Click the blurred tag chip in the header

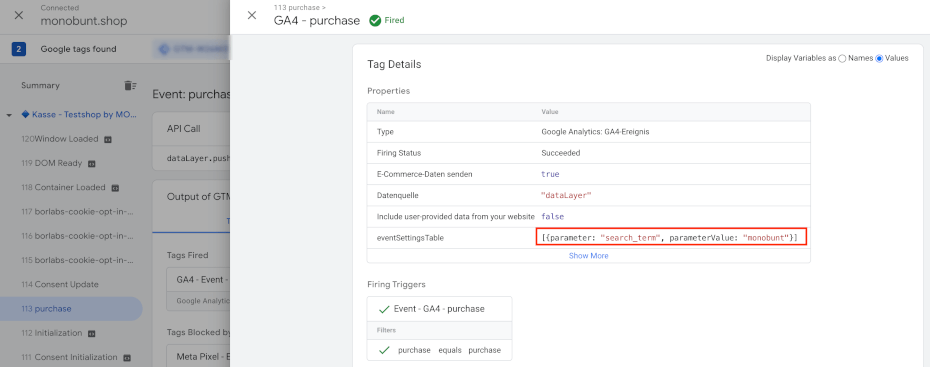191,49
